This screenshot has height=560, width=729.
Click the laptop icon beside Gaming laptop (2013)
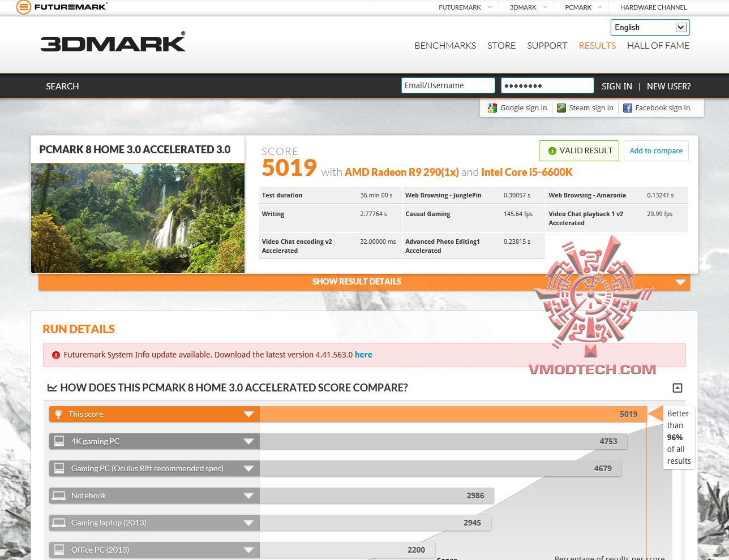(59, 523)
